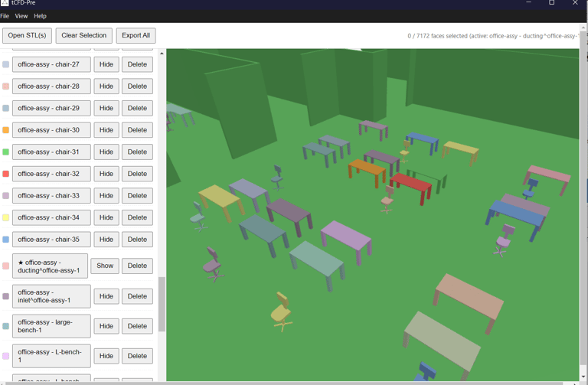This screenshot has height=385, width=588.
Task: Open the View menu
Action: (x=21, y=16)
